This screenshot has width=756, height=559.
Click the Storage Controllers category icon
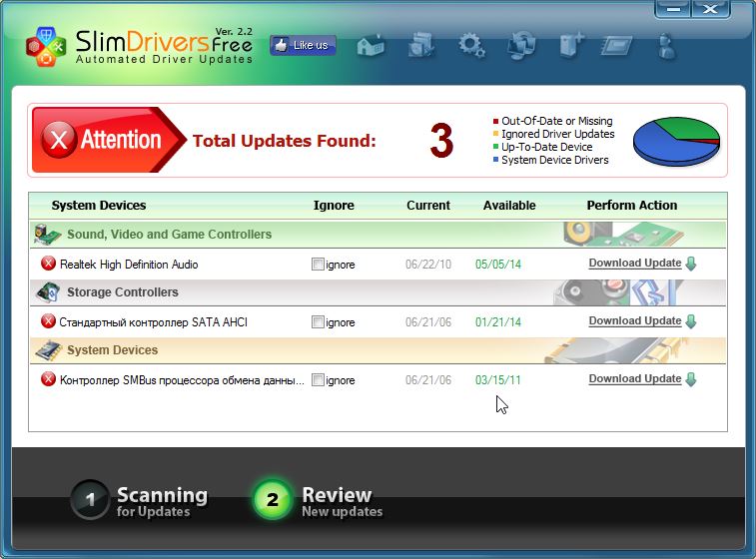pos(48,292)
